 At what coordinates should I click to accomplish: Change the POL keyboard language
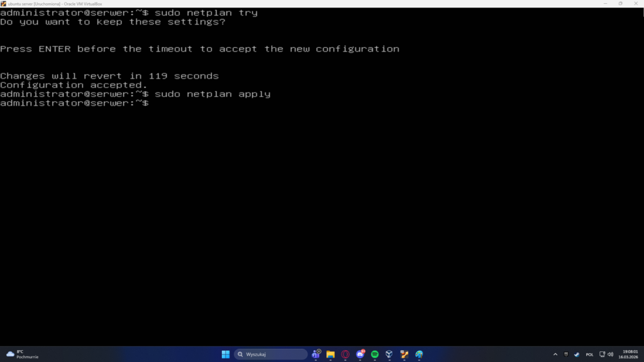coord(589,354)
